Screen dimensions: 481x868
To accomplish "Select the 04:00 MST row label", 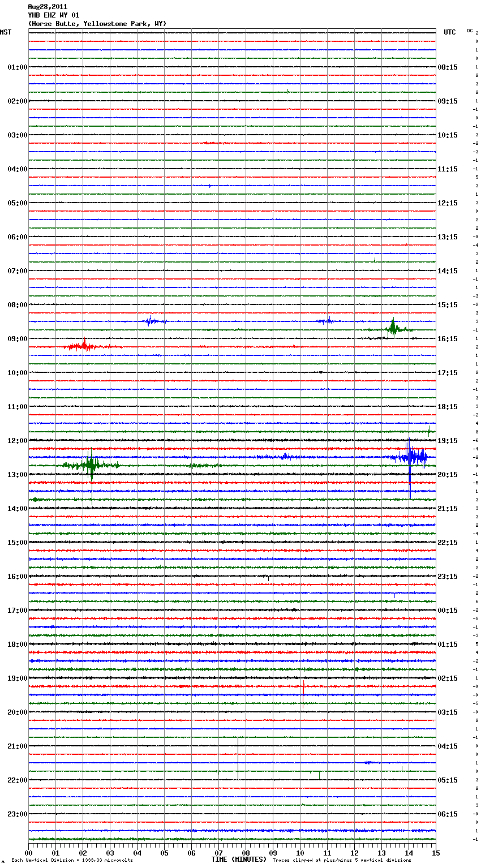I will tap(17, 169).
